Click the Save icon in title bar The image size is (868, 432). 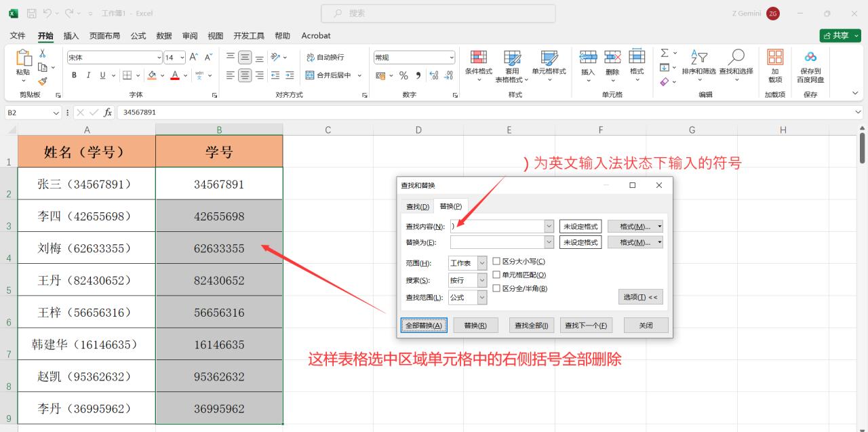[x=31, y=13]
